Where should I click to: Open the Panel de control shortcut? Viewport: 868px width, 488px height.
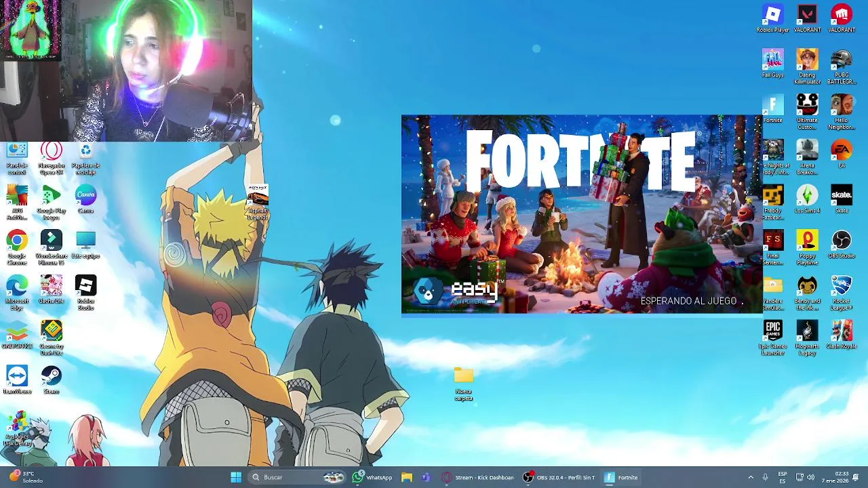[x=17, y=159]
